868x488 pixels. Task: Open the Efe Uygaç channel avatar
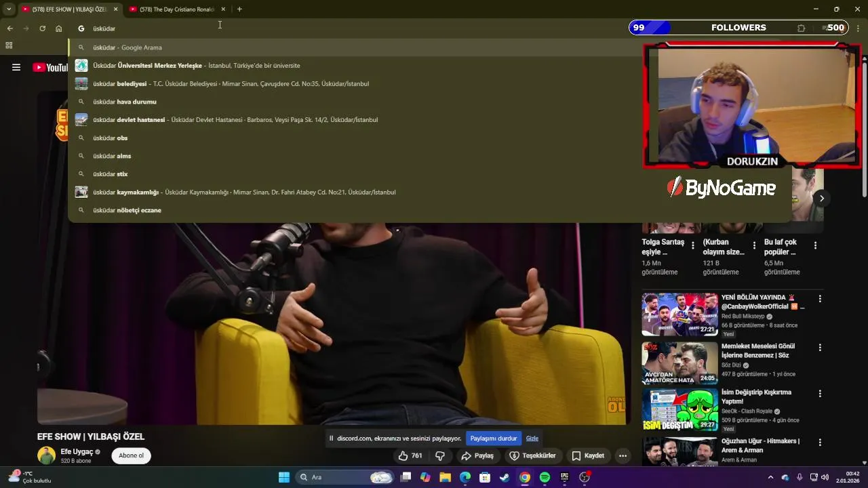[x=46, y=455]
